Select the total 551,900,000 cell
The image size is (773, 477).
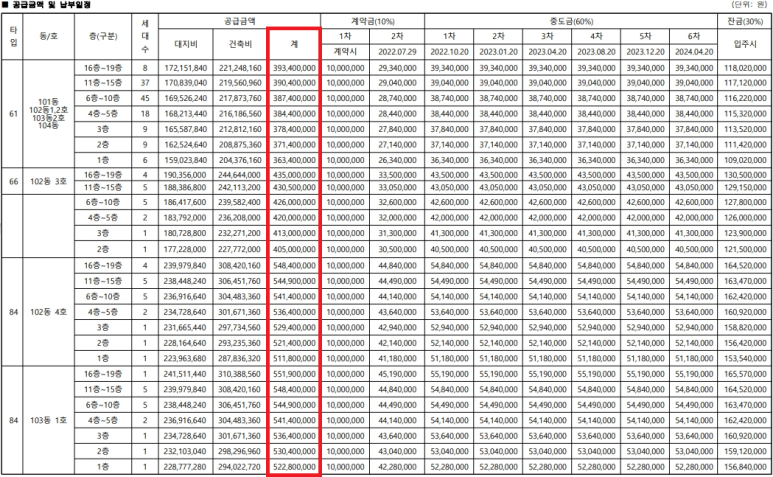(294, 374)
